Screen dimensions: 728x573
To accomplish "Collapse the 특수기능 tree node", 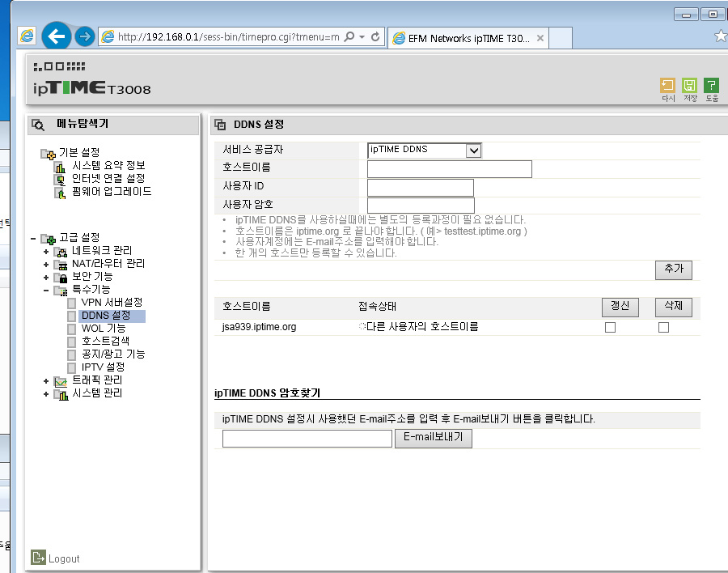I will coord(46,291).
